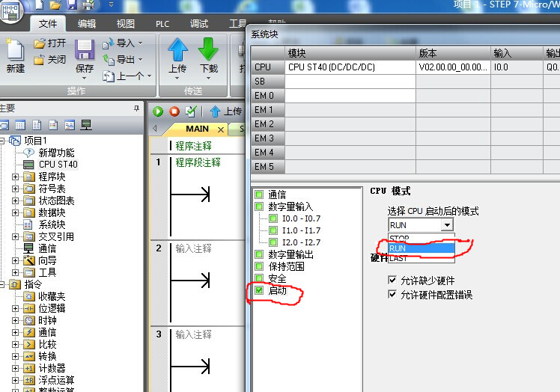The height and width of the screenshot is (392, 560).
Task: Expand the 程序块 tree node
Action: [x=15, y=177]
